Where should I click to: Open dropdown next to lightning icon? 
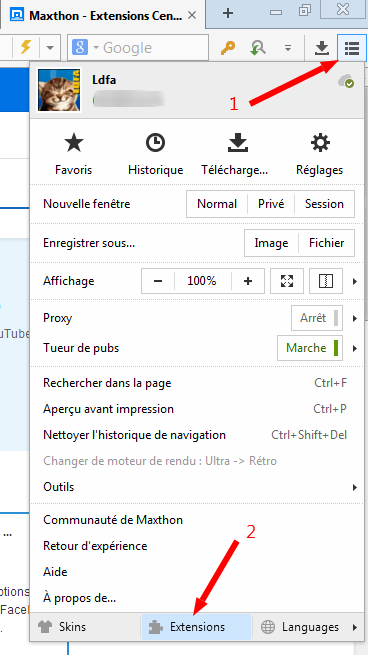coord(50,48)
